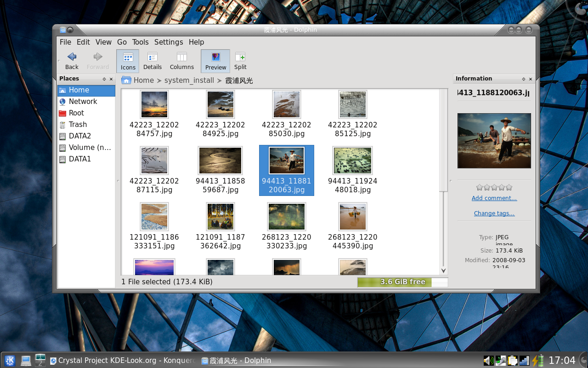This screenshot has width=588, height=368.
Task: Float the Places panel with diamond button
Action: (x=104, y=79)
